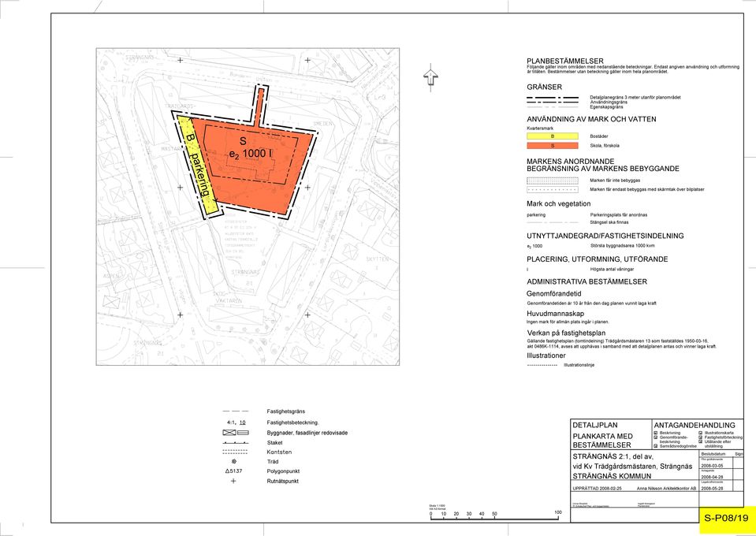Click the Fastighetsgräns dashed line symbol

point(235,411)
